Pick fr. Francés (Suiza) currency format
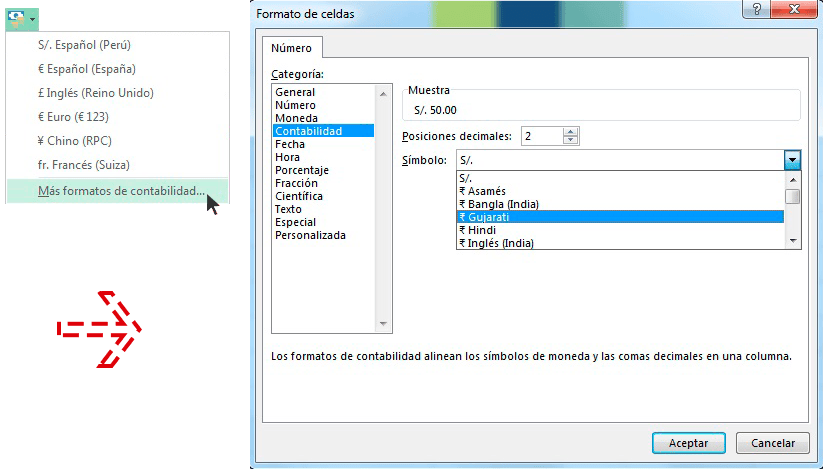This screenshot has height=469, width=823. [x=118, y=165]
